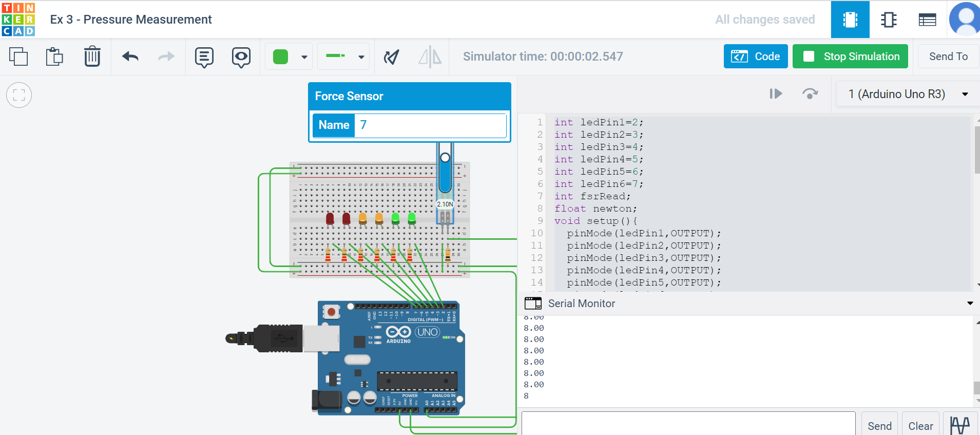
Task: Click the USB cable connector
Action: point(283,338)
